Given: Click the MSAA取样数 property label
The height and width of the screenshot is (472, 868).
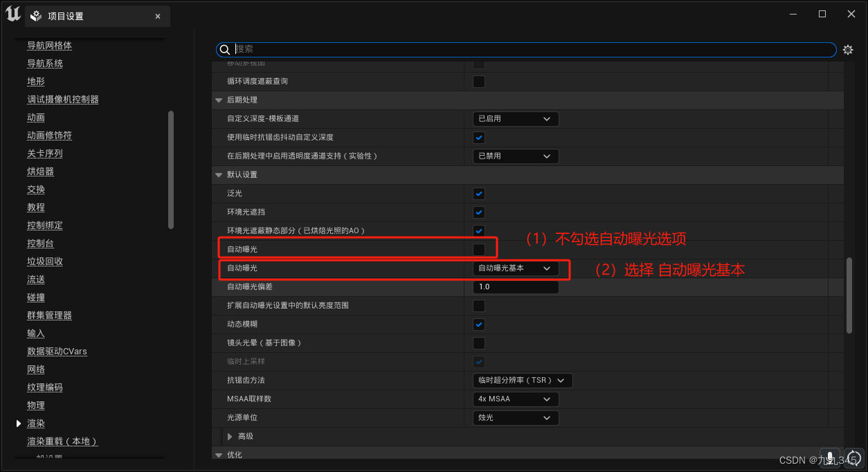Looking at the screenshot, I should pos(248,399).
